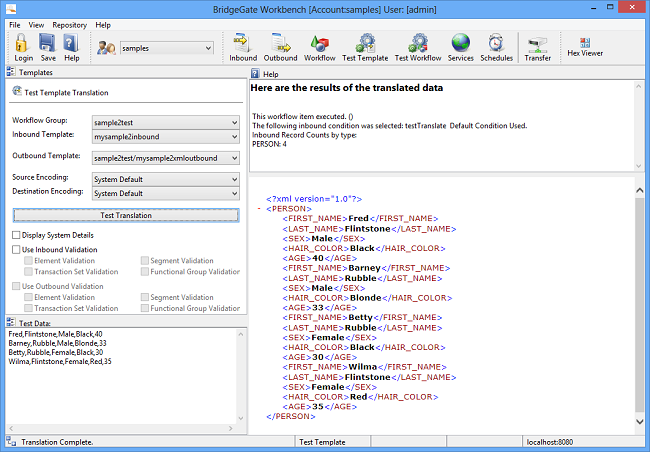This screenshot has width=650, height=452.
Task: Toggle inbound Segment Validation checkbox
Action: (x=145, y=260)
